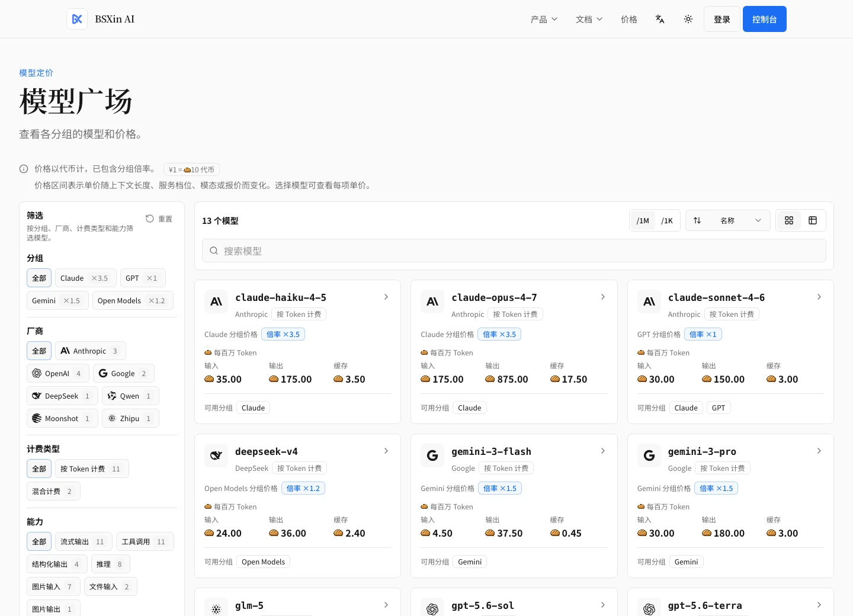This screenshot has width=853, height=616.
Task: Select the 混合计费 billing filter
Action: coord(53,491)
